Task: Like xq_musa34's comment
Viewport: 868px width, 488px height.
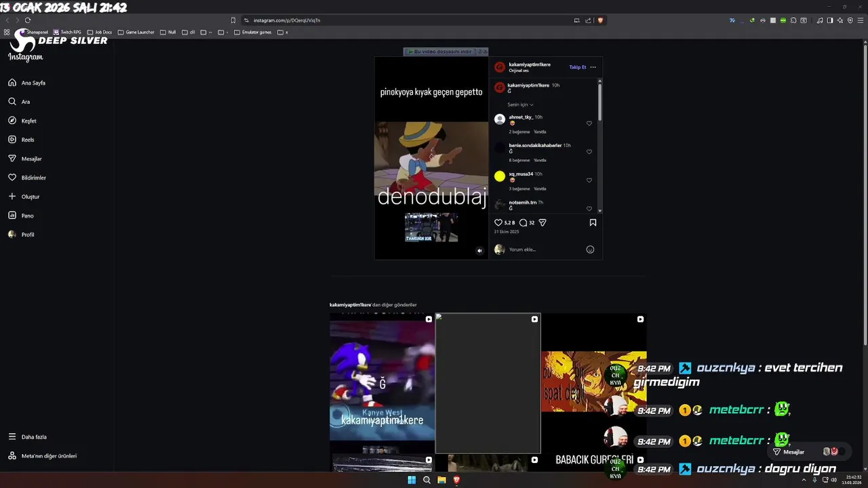Action: [589, 180]
